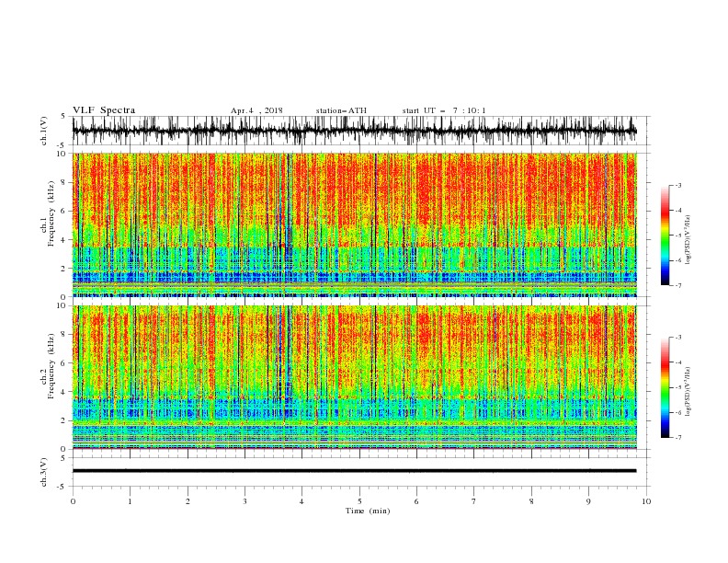Click the "Time (min)" axis label

[x=368, y=511]
